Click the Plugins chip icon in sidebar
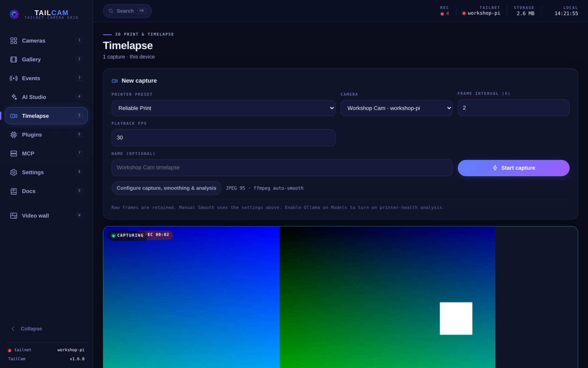Viewport: 588px width, 368px height. pyautogui.click(x=14, y=135)
